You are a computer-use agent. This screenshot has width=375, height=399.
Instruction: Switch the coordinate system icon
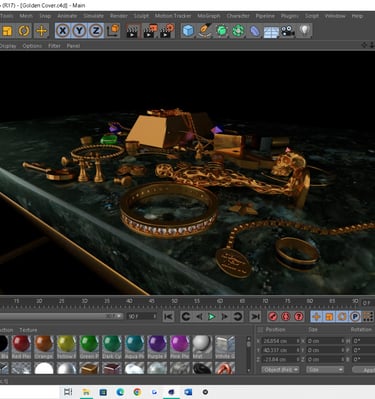pos(113,31)
